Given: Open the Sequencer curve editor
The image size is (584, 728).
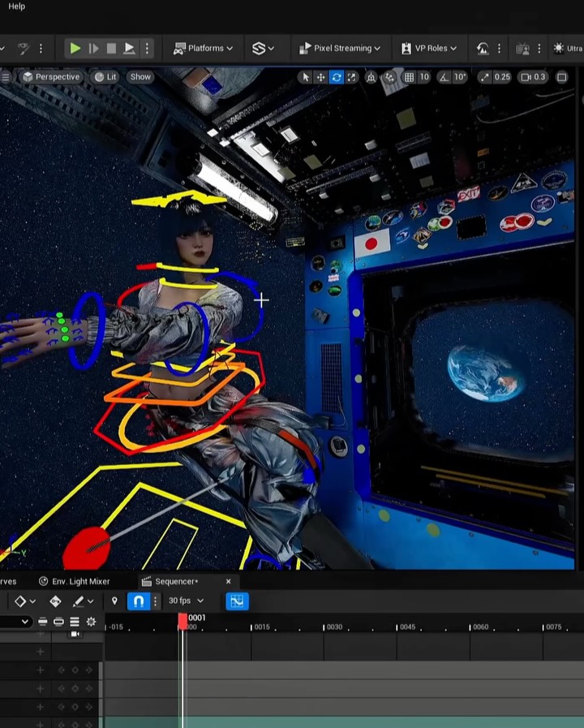Looking at the screenshot, I should [237, 601].
